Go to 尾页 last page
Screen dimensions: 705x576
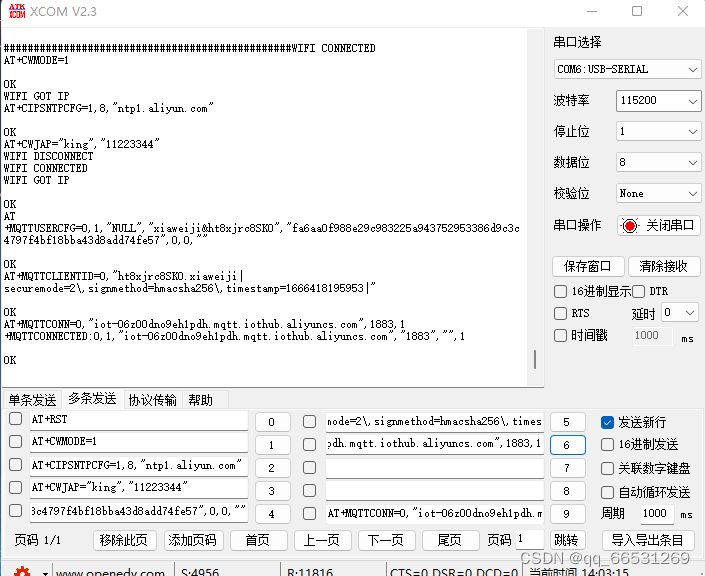tap(450, 540)
